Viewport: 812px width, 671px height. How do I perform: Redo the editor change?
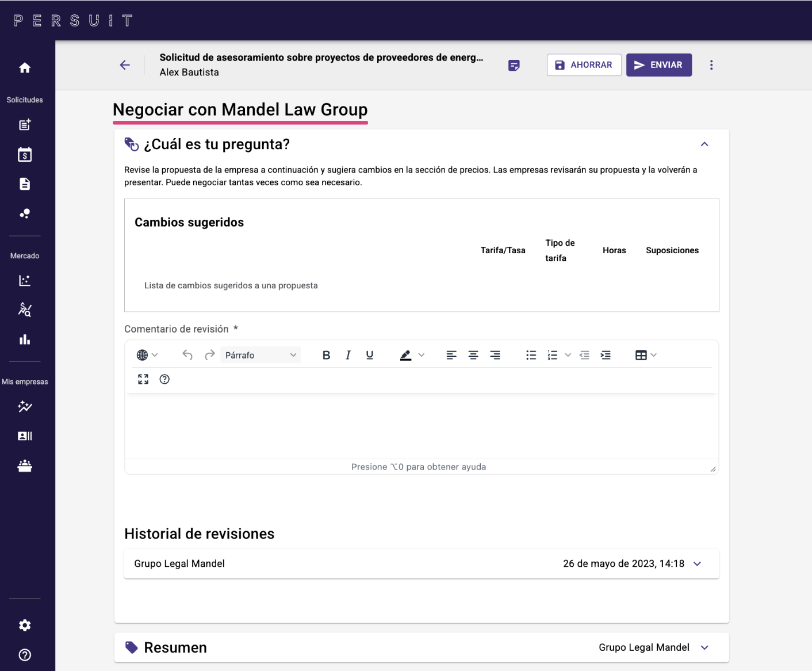[210, 355]
